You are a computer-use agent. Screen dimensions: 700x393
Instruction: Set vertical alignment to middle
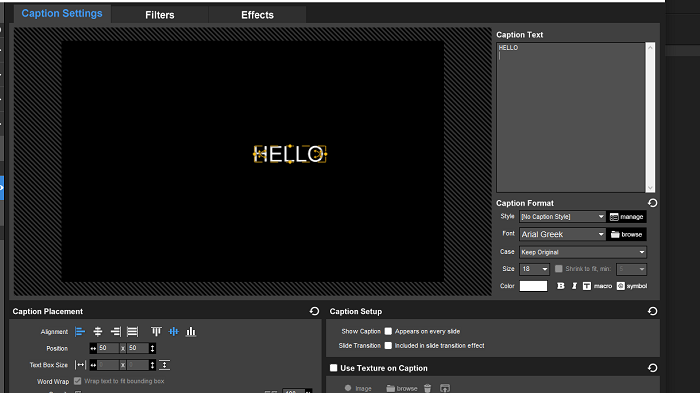[174, 332]
